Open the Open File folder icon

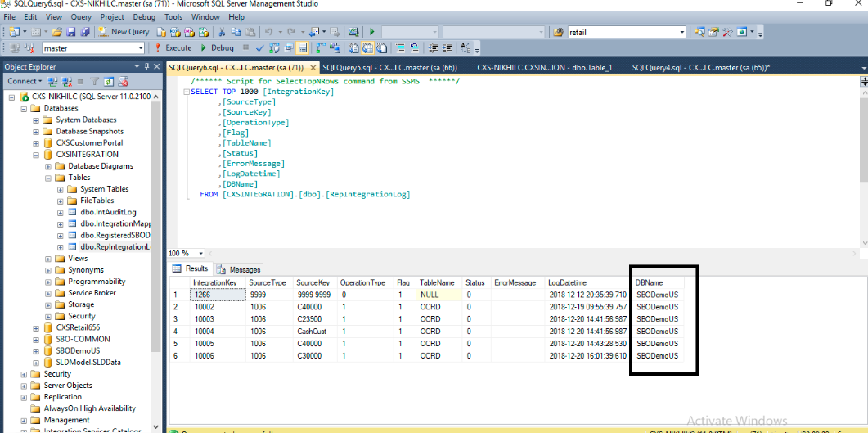click(x=56, y=32)
